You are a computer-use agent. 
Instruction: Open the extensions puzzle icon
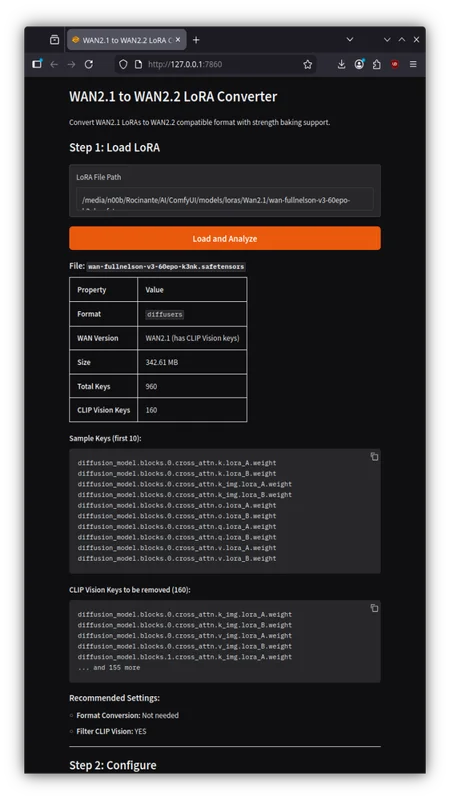click(377, 64)
